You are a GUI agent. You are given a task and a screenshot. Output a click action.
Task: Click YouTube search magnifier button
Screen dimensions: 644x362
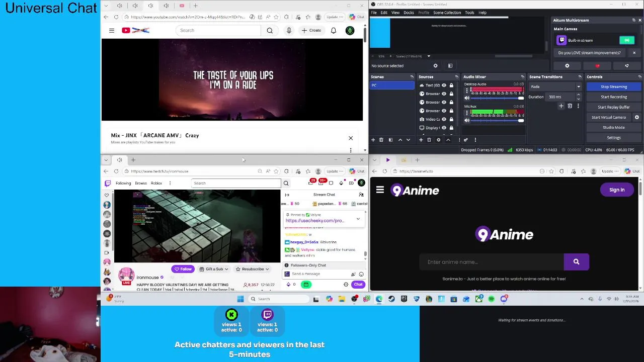point(270,31)
